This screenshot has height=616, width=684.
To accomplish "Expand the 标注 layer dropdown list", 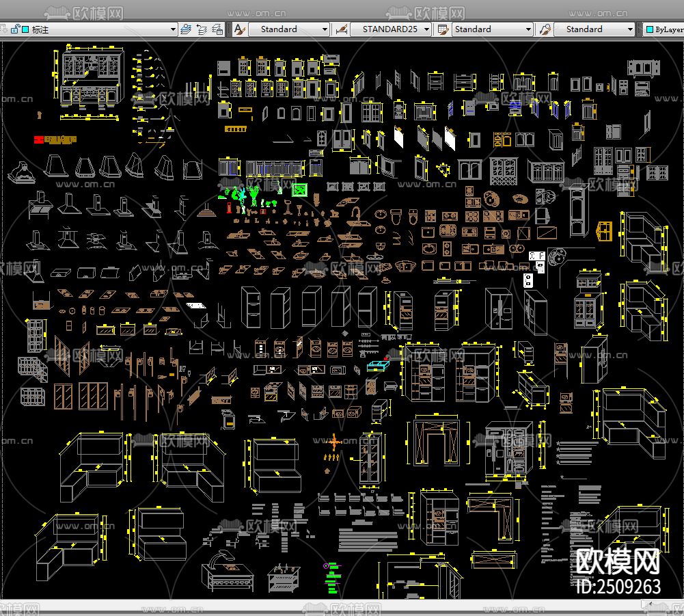I will point(174,29).
